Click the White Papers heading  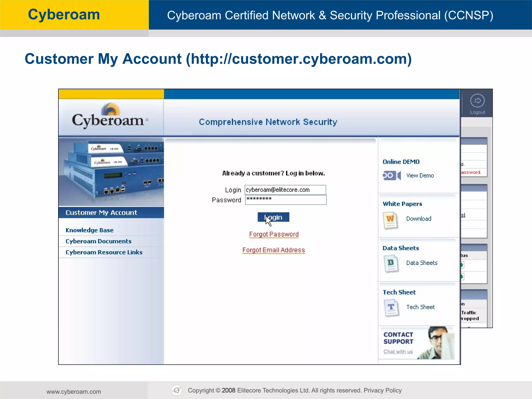(402, 204)
